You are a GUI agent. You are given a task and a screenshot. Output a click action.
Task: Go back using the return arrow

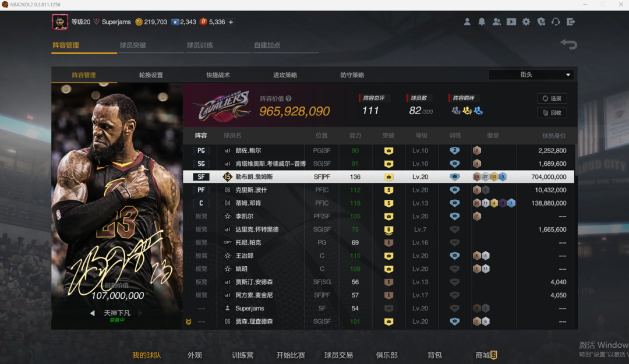pos(569,44)
